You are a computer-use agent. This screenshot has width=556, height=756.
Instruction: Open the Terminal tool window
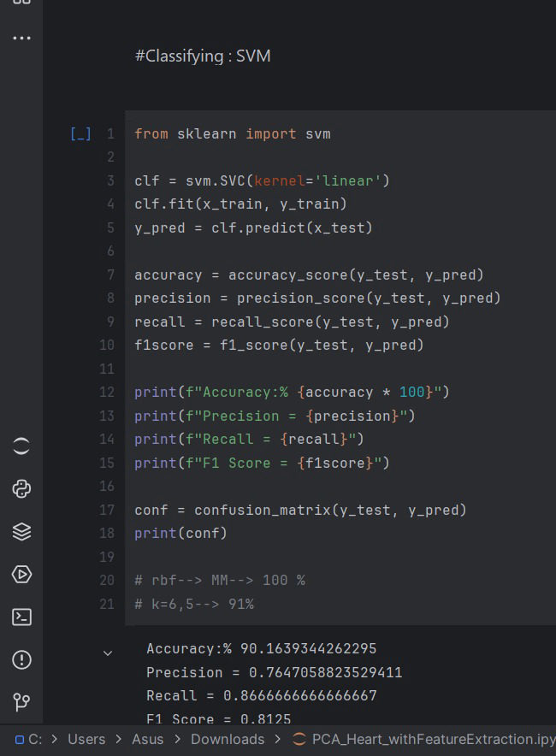click(21, 617)
